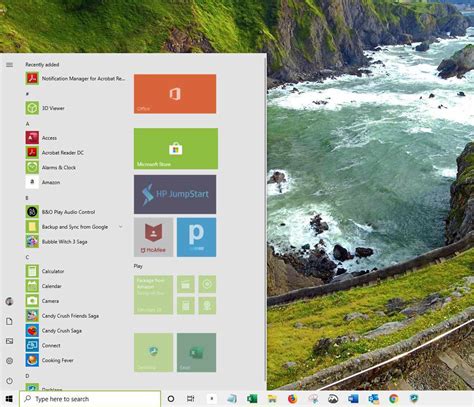This screenshot has width=474, height=407.
Task: Launch 3D Viewer from the app list
Action: 45,108
